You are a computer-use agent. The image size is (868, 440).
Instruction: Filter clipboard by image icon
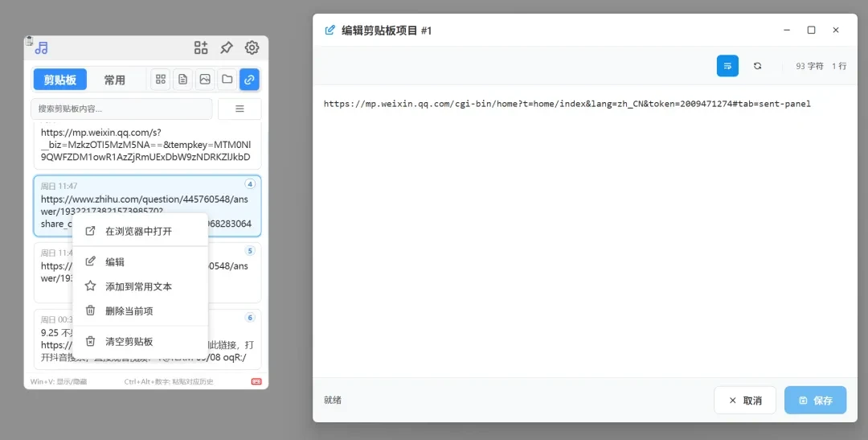coord(205,80)
